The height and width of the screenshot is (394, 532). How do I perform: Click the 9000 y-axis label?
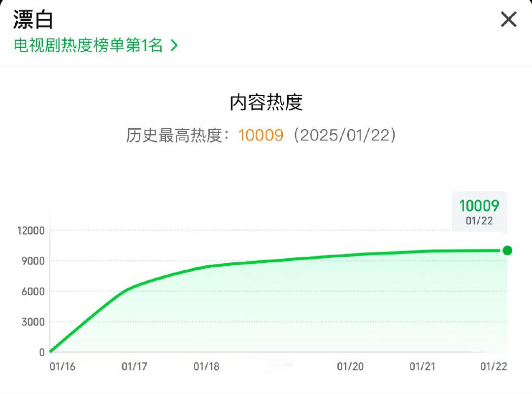pyautogui.click(x=33, y=261)
